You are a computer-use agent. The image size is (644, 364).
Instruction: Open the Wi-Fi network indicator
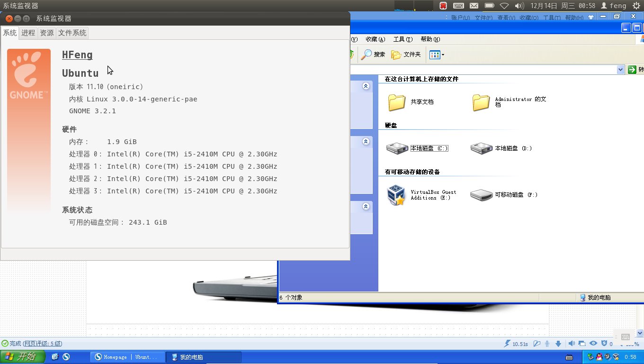click(x=505, y=6)
